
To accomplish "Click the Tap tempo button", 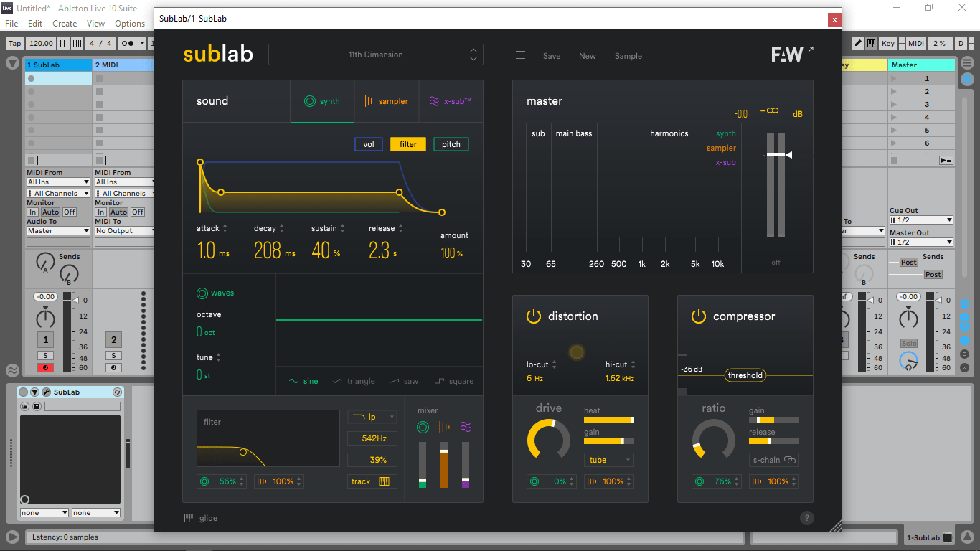I will [x=15, y=43].
